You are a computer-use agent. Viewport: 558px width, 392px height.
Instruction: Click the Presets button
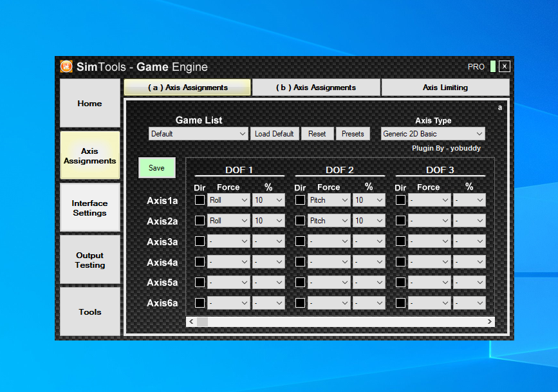click(353, 134)
